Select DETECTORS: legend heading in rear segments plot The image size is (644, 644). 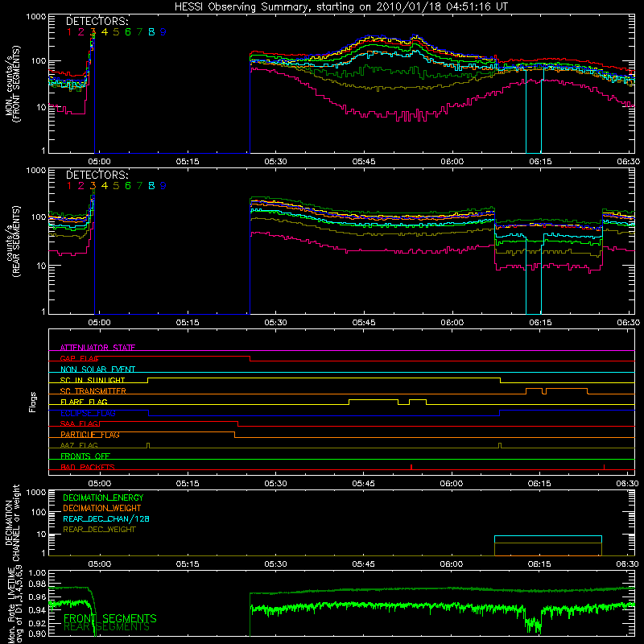[x=97, y=175]
